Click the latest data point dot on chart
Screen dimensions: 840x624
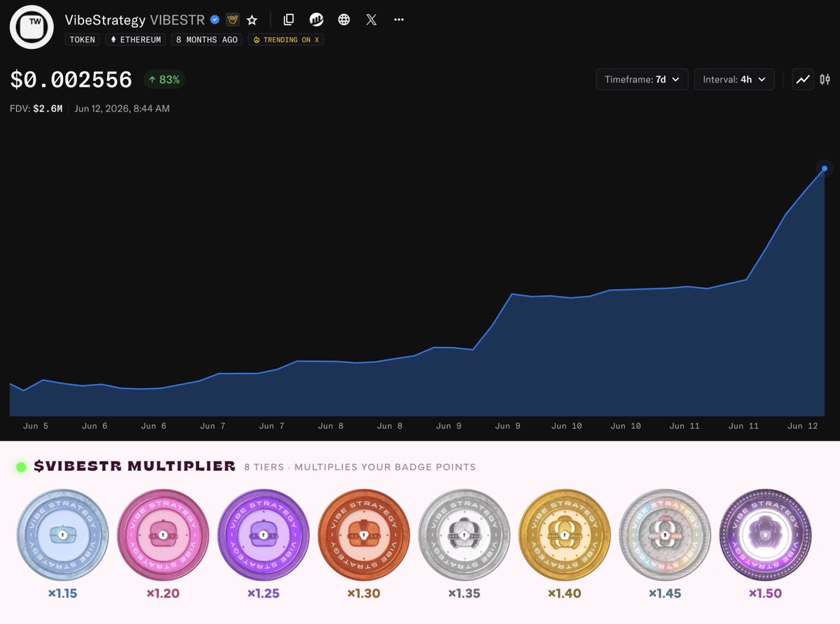coord(825,169)
